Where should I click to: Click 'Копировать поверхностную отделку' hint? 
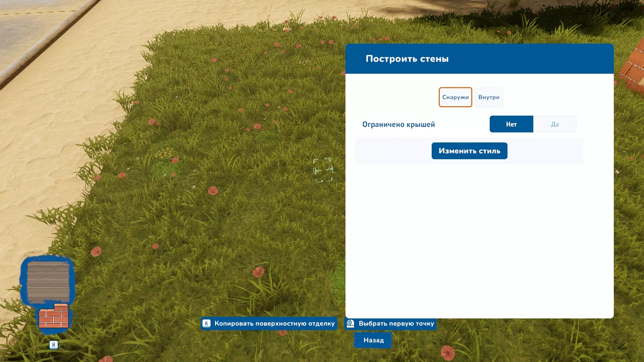click(x=274, y=323)
